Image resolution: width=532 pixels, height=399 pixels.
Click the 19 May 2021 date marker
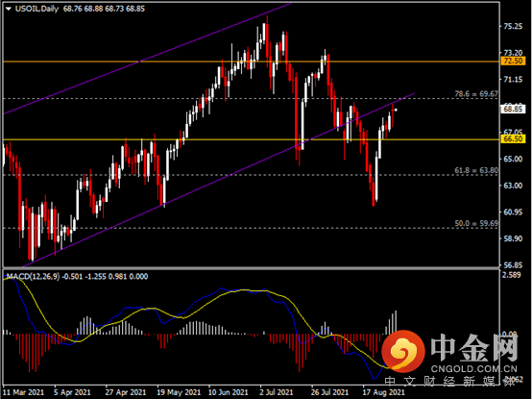coord(179,392)
